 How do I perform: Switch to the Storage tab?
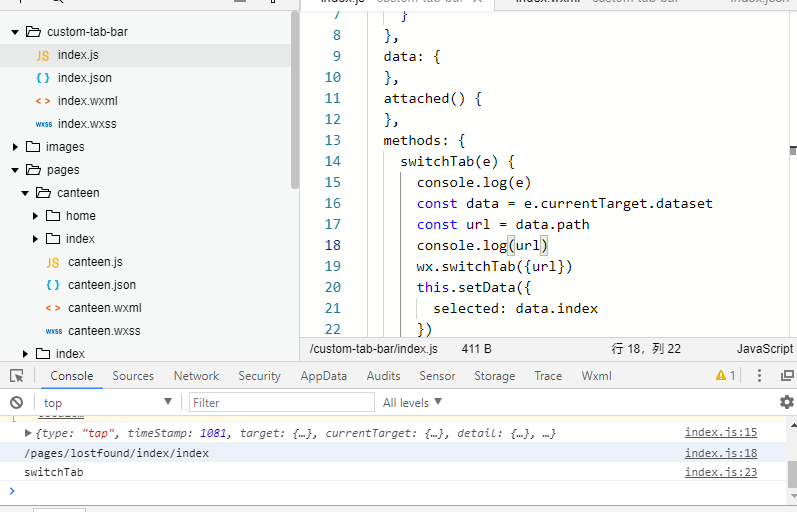coord(495,376)
